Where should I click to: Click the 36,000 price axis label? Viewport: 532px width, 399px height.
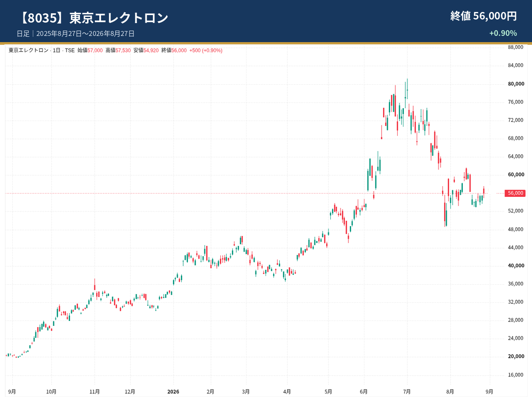pos(516,284)
